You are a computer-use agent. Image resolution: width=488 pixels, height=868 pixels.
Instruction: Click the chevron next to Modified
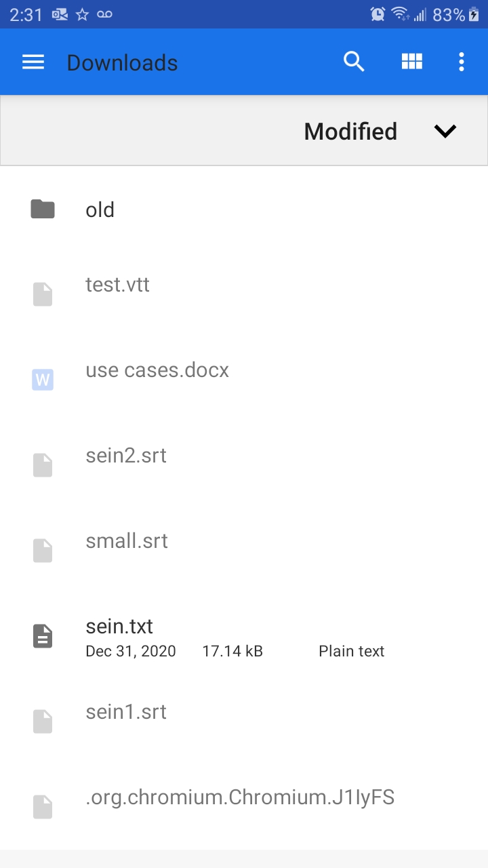pos(445,131)
